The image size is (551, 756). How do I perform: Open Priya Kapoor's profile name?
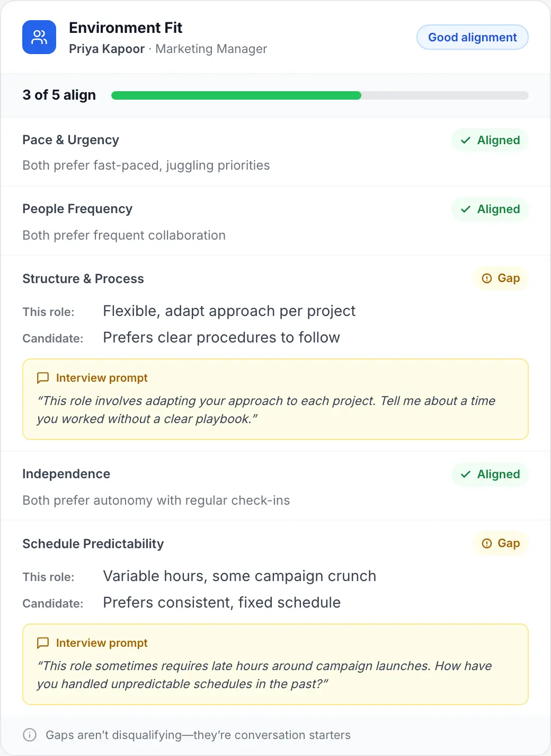click(106, 49)
